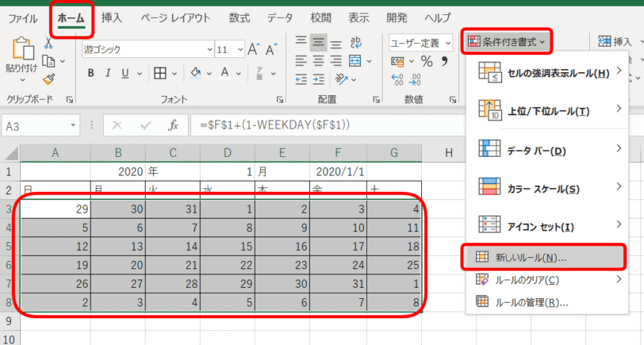This screenshot has height=345, width=644.
Task: Switch to the ホーム tab
Action: click(71, 18)
